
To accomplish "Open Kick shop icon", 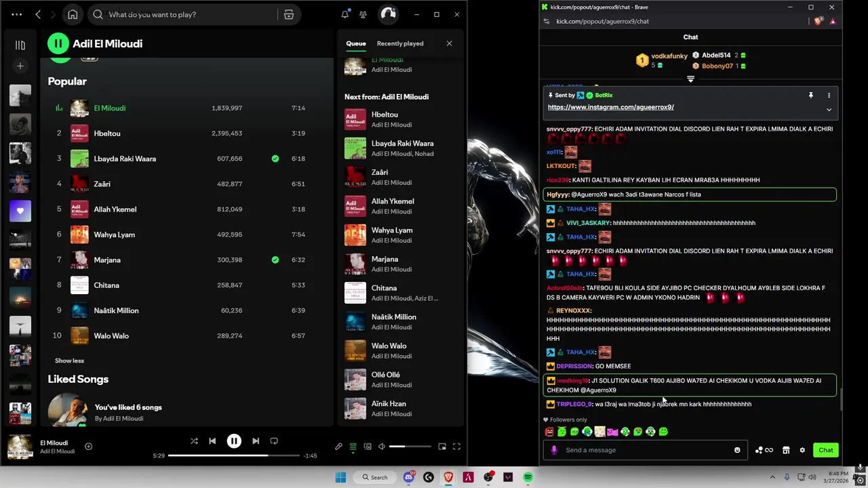I will pos(786,450).
